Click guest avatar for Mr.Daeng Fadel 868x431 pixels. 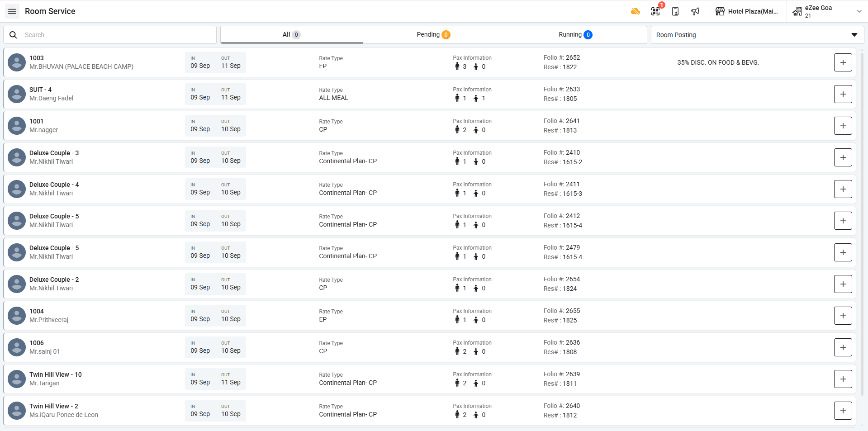click(17, 94)
